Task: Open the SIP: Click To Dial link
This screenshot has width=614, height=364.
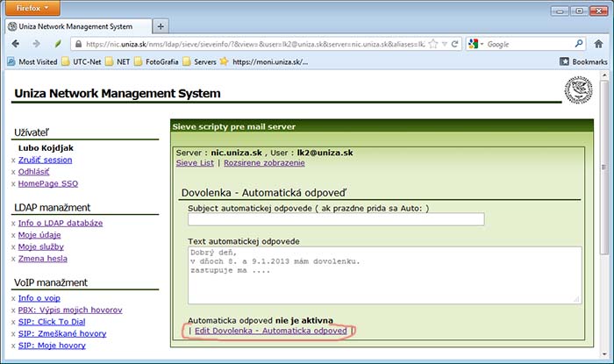Action: (52, 322)
